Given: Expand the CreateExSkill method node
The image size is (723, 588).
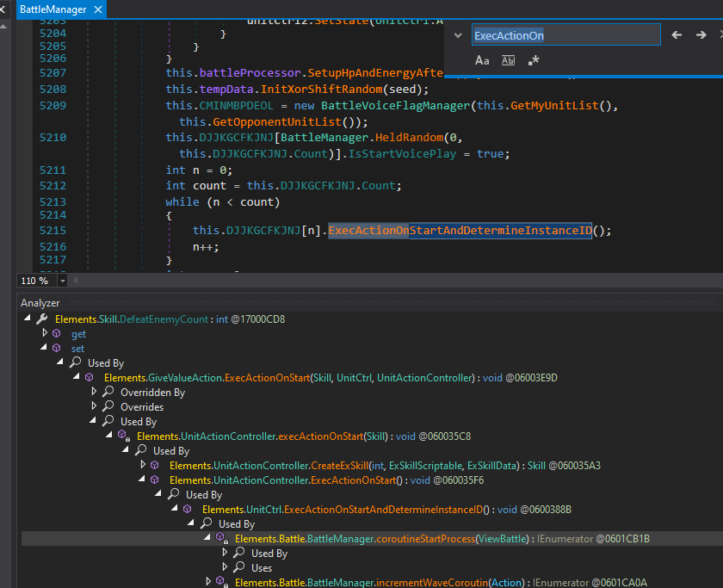Looking at the screenshot, I should pyautogui.click(x=143, y=464).
